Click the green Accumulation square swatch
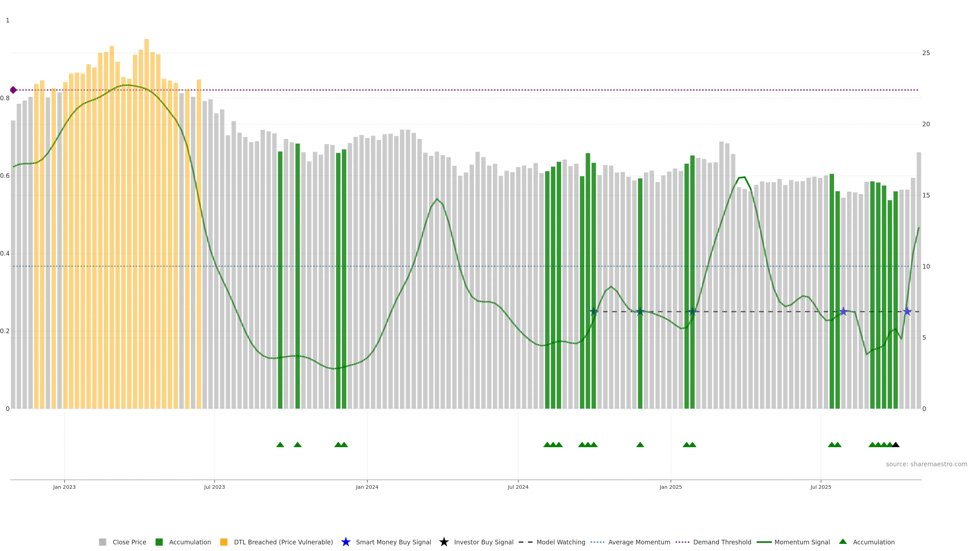 [159, 542]
